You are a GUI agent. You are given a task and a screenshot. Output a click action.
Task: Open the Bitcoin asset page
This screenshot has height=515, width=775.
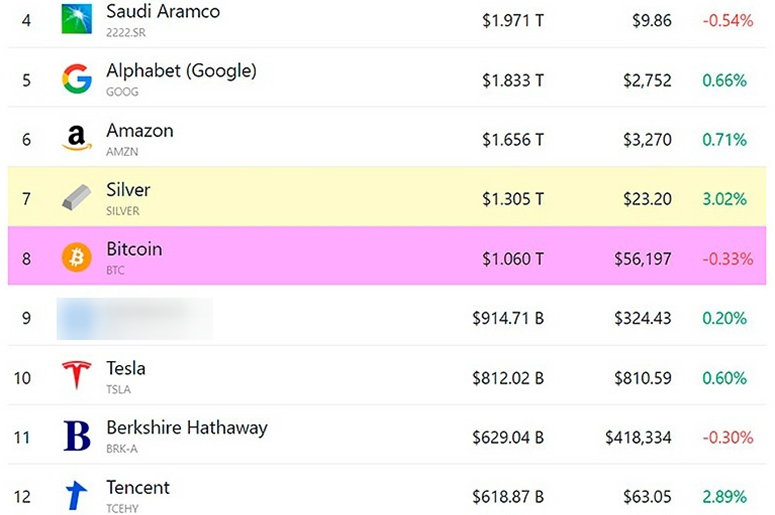(134, 249)
